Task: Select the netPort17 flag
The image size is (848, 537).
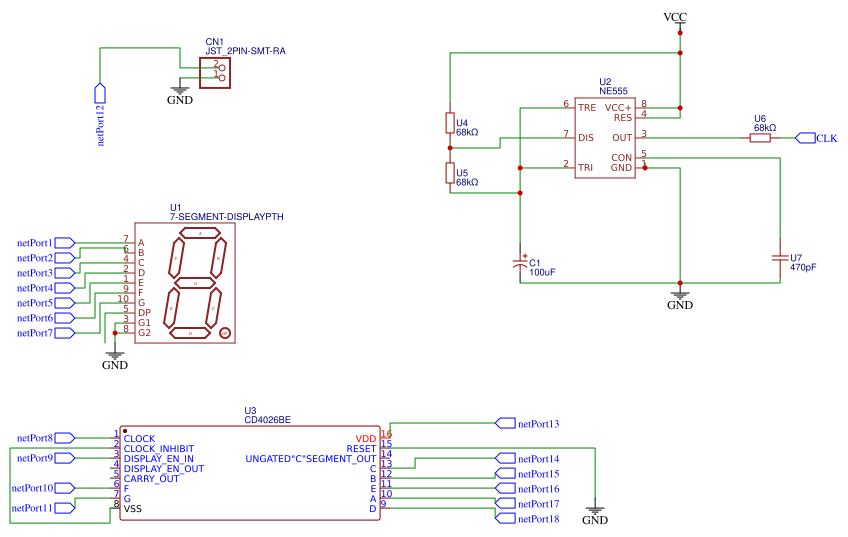Action: (527, 503)
